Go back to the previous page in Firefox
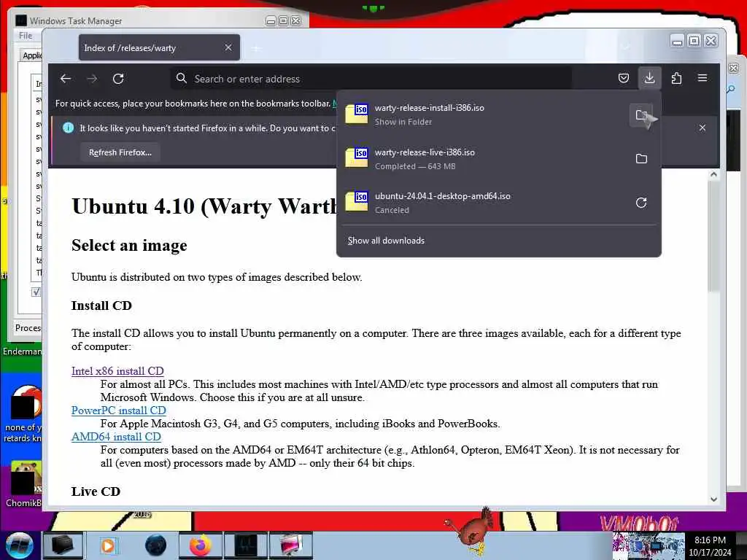747x560 pixels. [x=66, y=79]
